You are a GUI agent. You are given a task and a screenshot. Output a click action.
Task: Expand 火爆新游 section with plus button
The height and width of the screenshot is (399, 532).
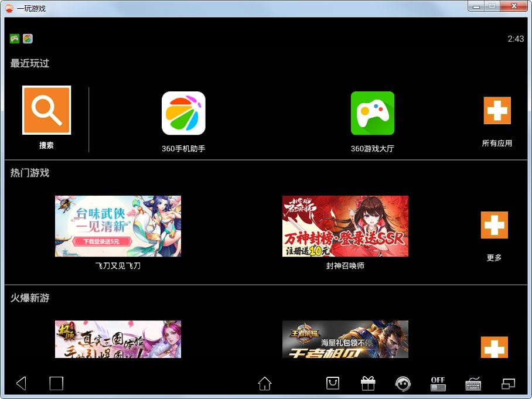494,347
